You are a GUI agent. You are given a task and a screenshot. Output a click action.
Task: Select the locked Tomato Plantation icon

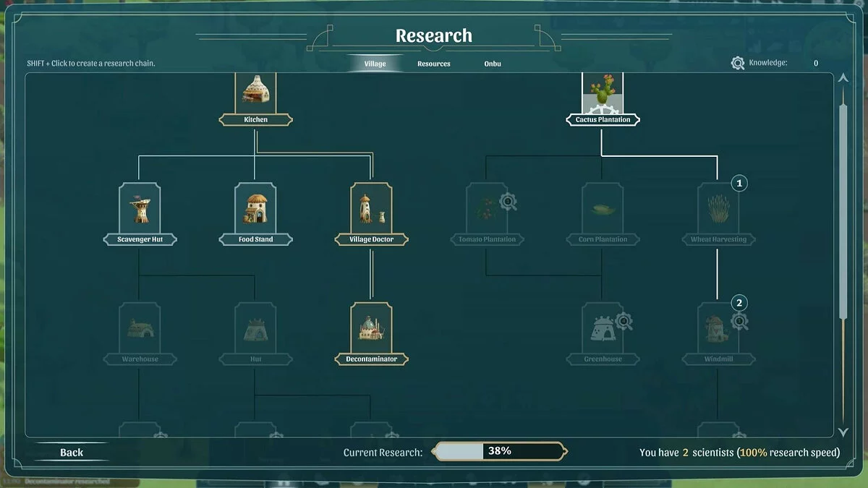[488, 207]
